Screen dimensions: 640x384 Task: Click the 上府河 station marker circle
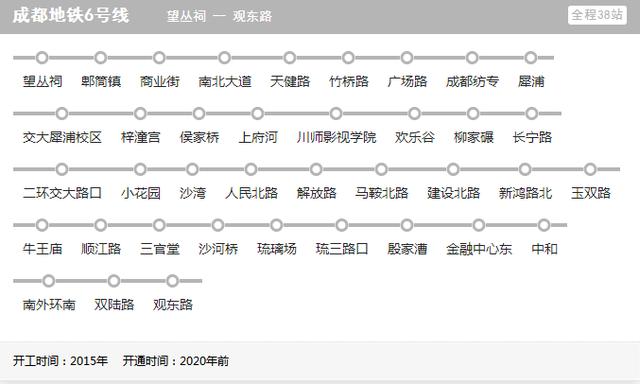(x=258, y=113)
